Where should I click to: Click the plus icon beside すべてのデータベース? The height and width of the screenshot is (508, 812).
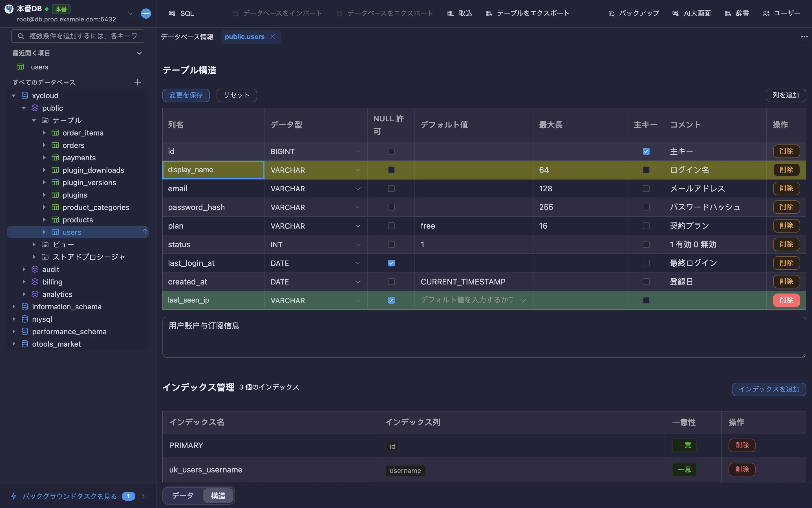tap(138, 82)
